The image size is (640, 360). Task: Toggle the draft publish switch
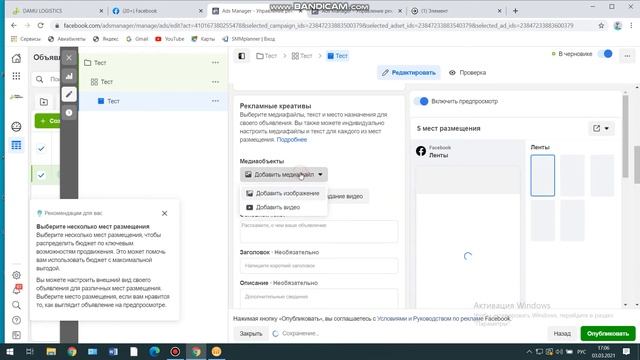pos(605,54)
